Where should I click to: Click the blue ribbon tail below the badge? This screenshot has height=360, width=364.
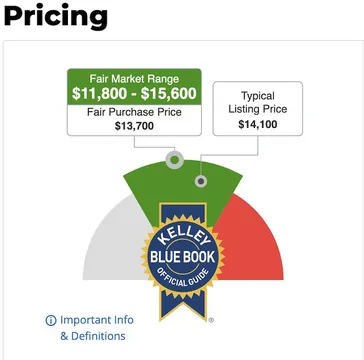point(182,305)
